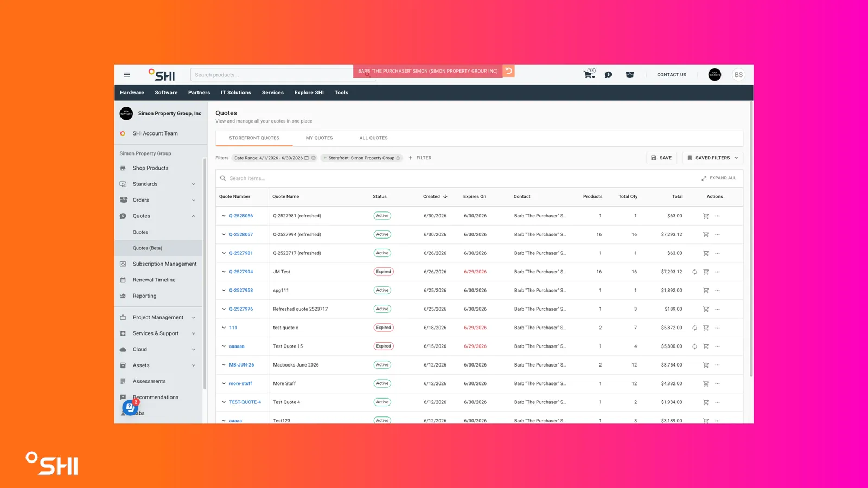Open quote link TEST-QUOTE-4

(245, 402)
